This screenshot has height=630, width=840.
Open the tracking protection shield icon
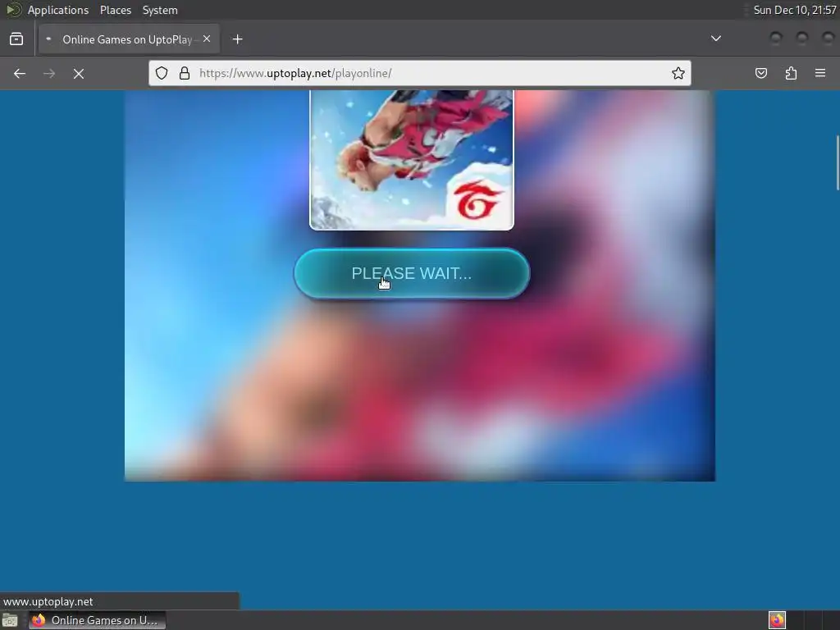click(162, 73)
